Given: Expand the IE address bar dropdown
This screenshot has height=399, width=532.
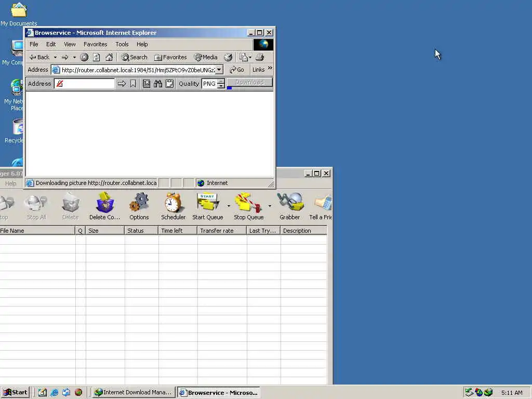Looking at the screenshot, I should coord(219,70).
